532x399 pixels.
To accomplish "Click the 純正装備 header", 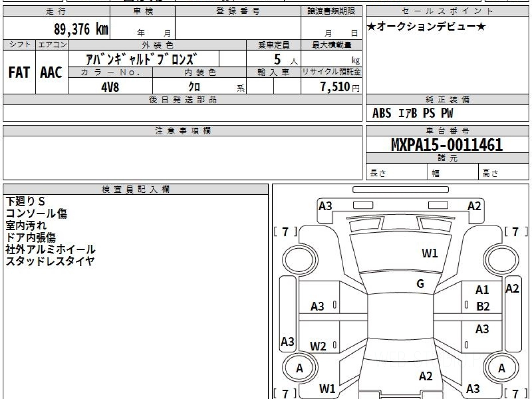I will point(448,100).
